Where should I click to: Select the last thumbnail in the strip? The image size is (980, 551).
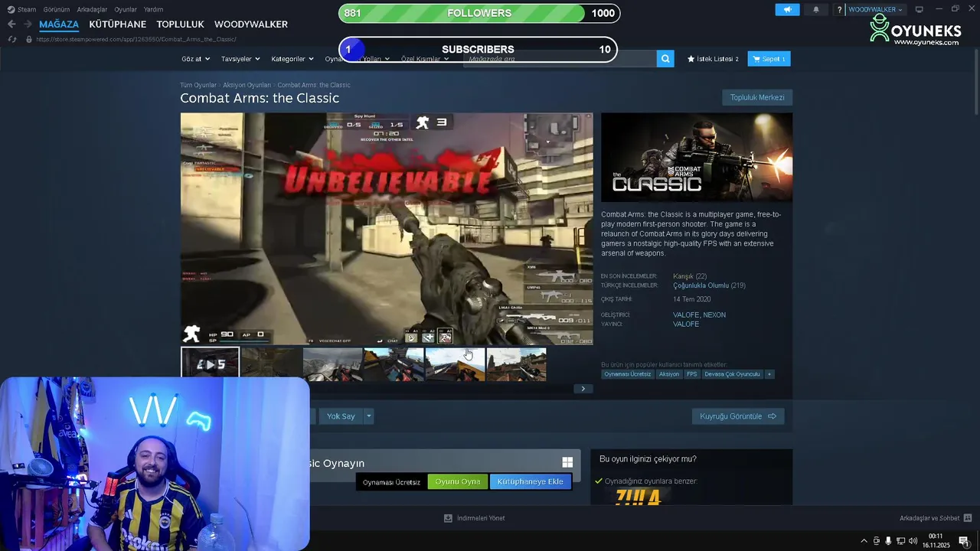coord(516,364)
